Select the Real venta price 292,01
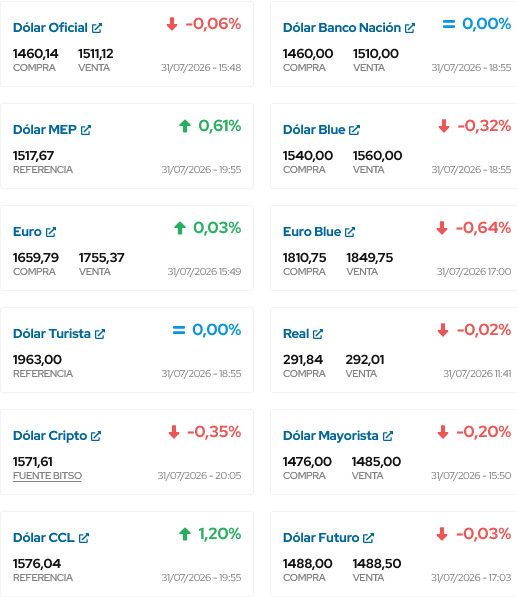 365,359
